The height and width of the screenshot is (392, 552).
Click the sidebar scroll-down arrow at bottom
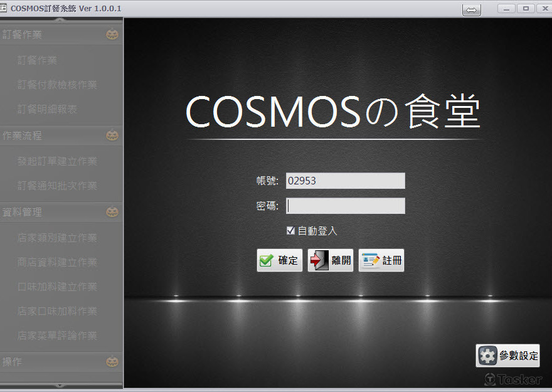[60, 385]
